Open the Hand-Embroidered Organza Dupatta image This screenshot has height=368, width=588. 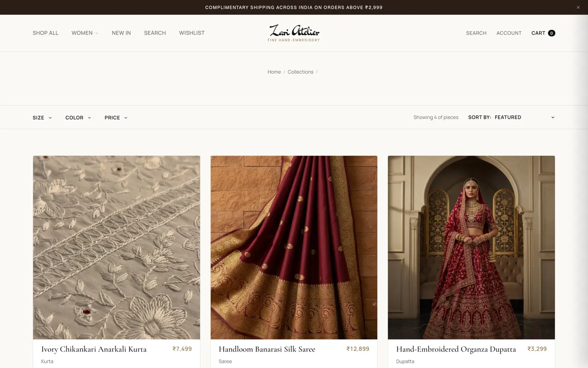[471, 247]
